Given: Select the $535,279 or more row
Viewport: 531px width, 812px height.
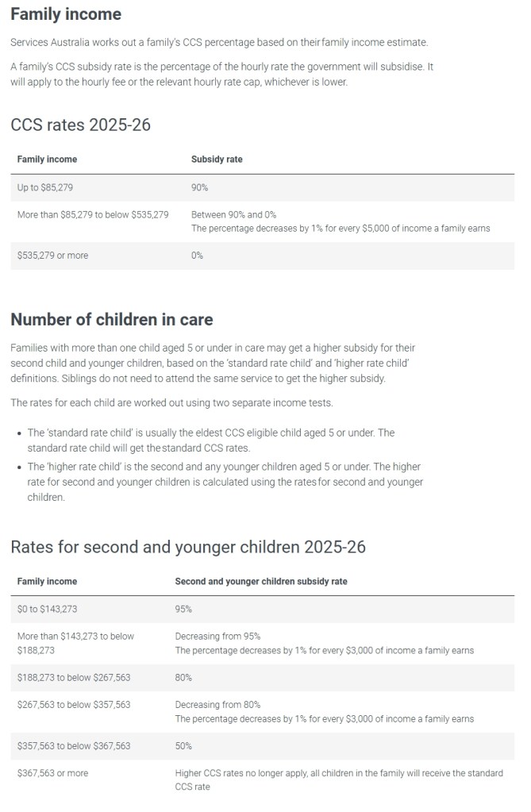Looking at the screenshot, I should 262,256.
